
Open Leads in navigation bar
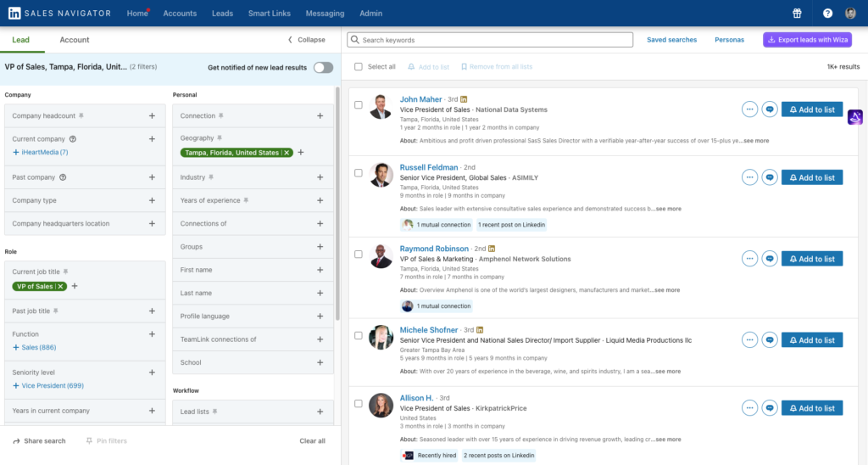click(x=223, y=14)
